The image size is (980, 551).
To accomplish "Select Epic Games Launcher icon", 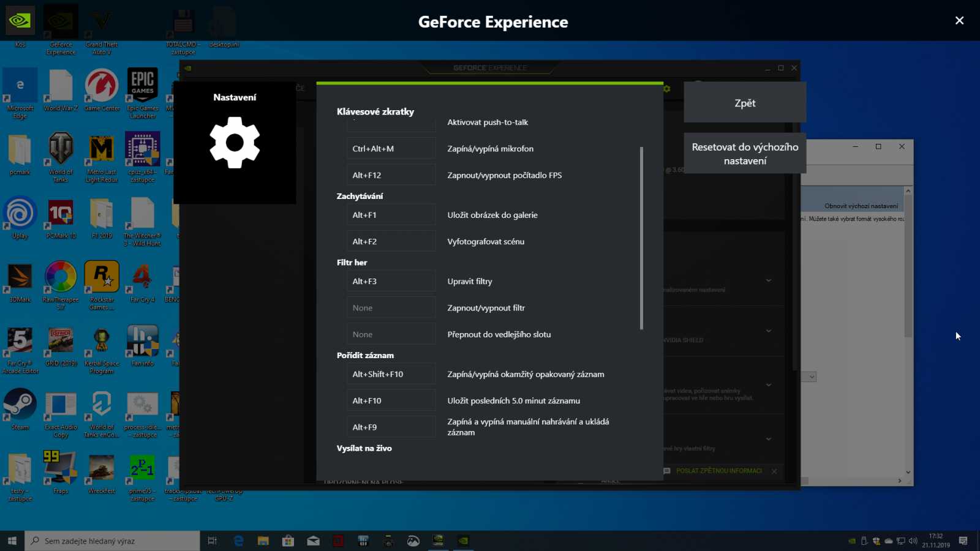I will pos(143,94).
